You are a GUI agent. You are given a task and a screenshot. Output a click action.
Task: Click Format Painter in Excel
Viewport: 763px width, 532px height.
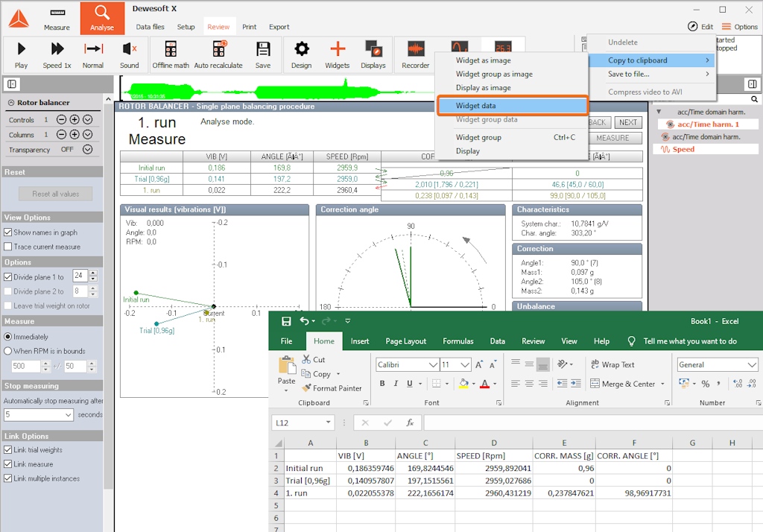tap(332, 388)
